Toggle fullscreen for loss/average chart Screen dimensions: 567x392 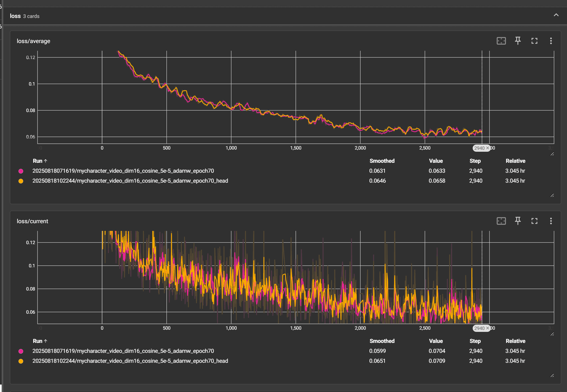[x=534, y=41]
